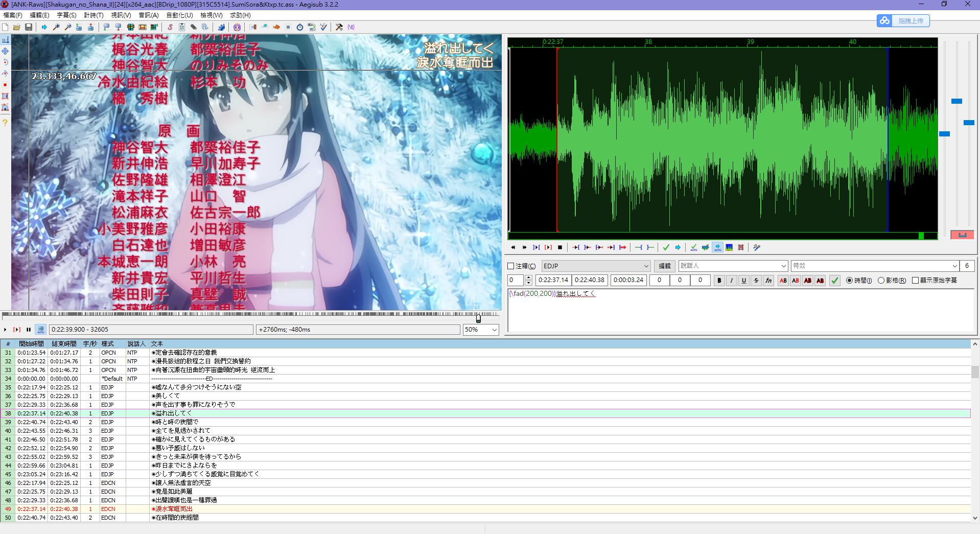This screenshot has height=534, width=980.
Task: Open the attachments paperclip icon
Action: pos(194,27)
